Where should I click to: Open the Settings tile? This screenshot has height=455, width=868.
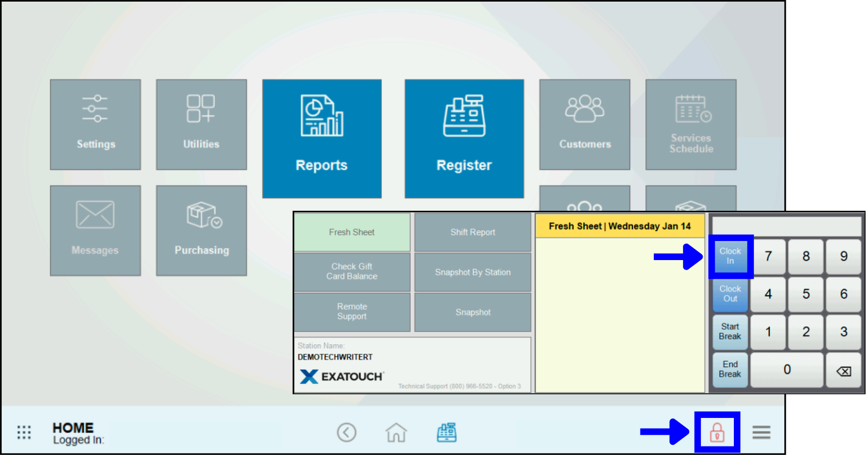95,124
